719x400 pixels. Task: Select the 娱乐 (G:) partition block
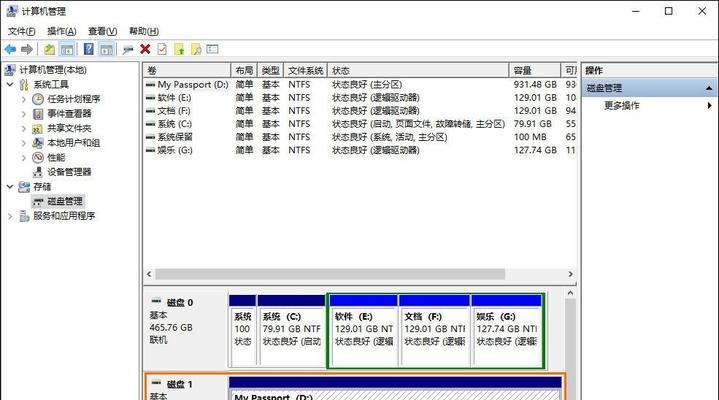pos(507,332)
